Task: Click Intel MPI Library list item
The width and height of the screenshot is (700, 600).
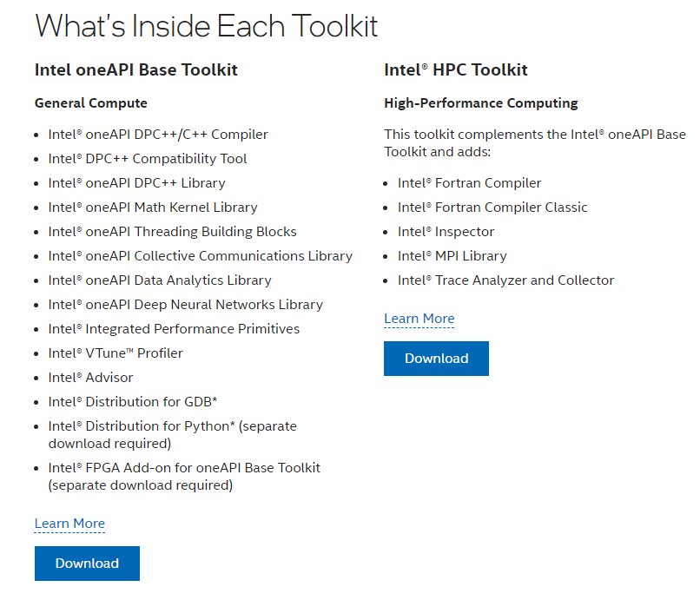Action: coord(452,256)
